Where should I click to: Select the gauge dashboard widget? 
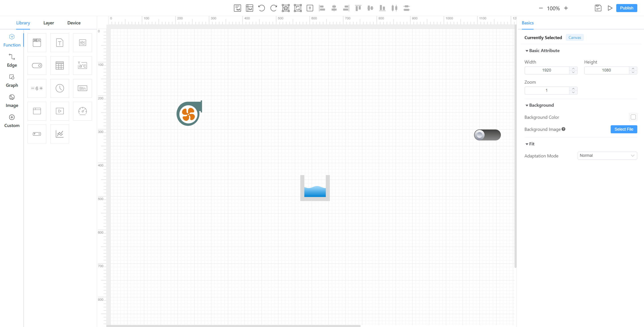tap(83, 111)
